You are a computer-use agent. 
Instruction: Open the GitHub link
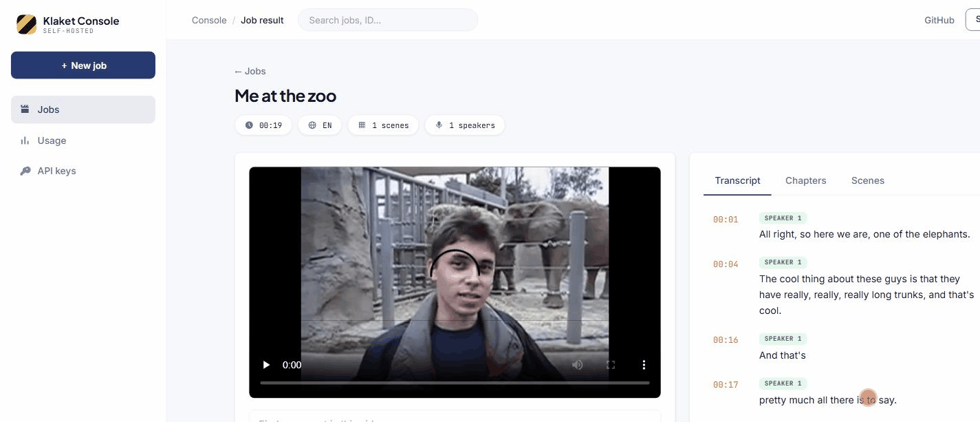(x=939, y=20)
